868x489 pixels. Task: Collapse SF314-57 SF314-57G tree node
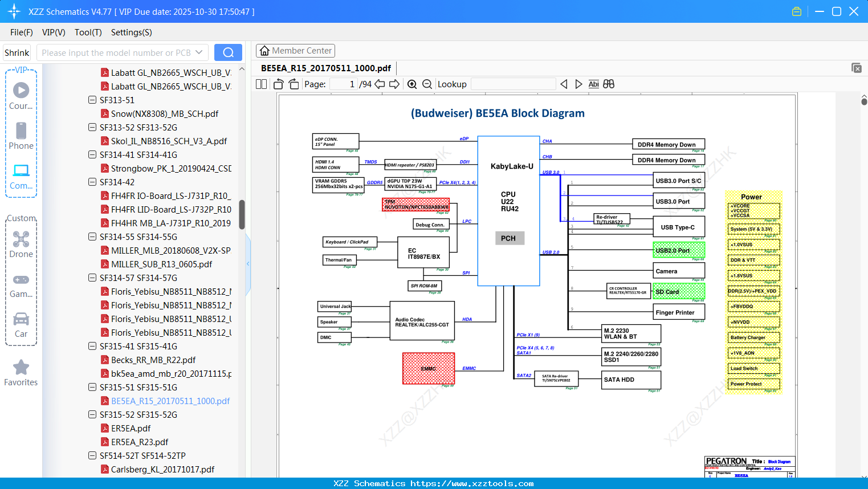coord(92,278)
